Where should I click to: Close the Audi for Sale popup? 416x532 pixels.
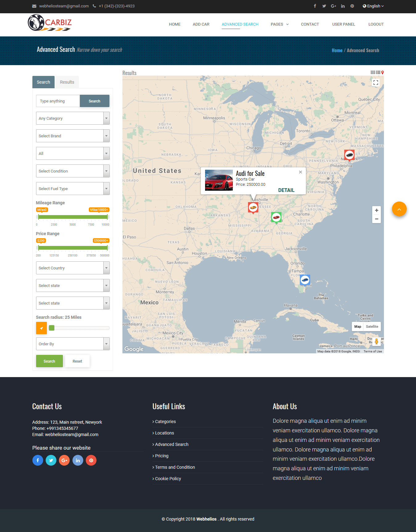300,172
